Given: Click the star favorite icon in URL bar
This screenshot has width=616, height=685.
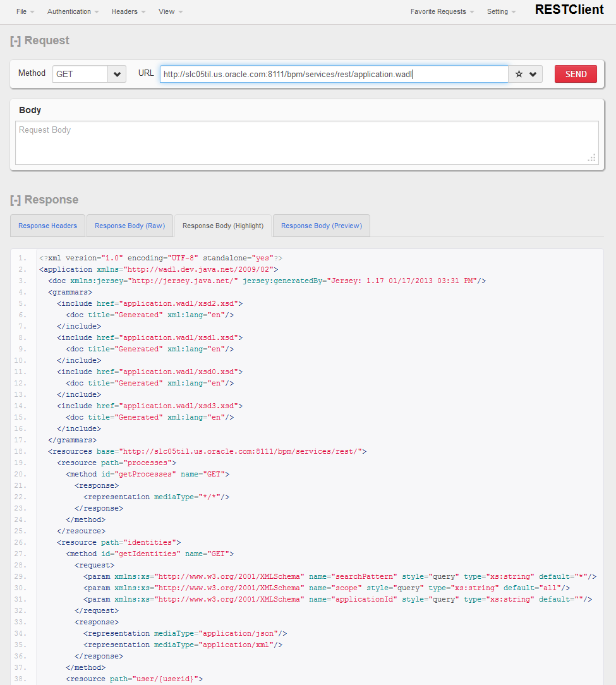Looking at the screenshot, I should (519, 74).
